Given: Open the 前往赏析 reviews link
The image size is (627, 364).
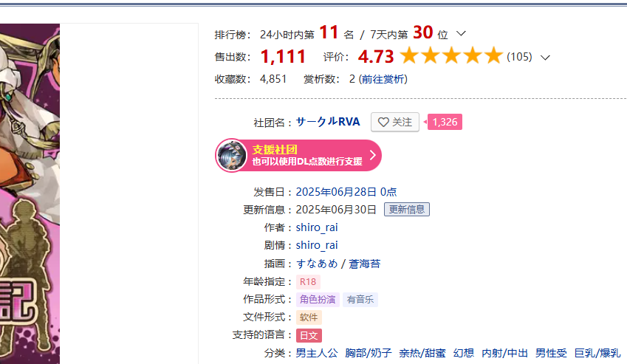Looking at the screenshot, I should [x=383, y=79].
